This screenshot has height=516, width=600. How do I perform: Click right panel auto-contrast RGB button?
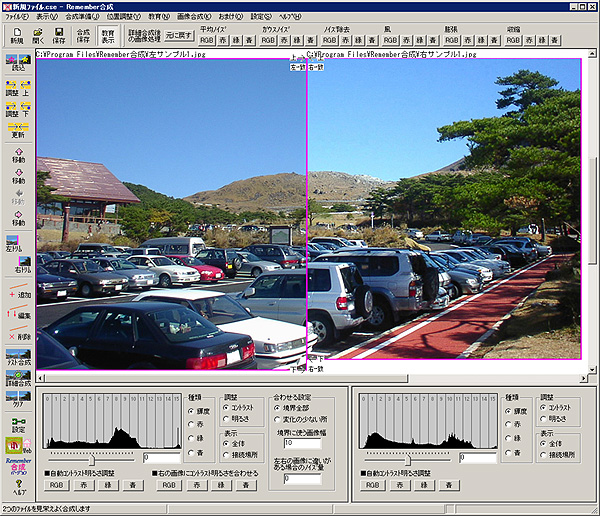[373, 485]
